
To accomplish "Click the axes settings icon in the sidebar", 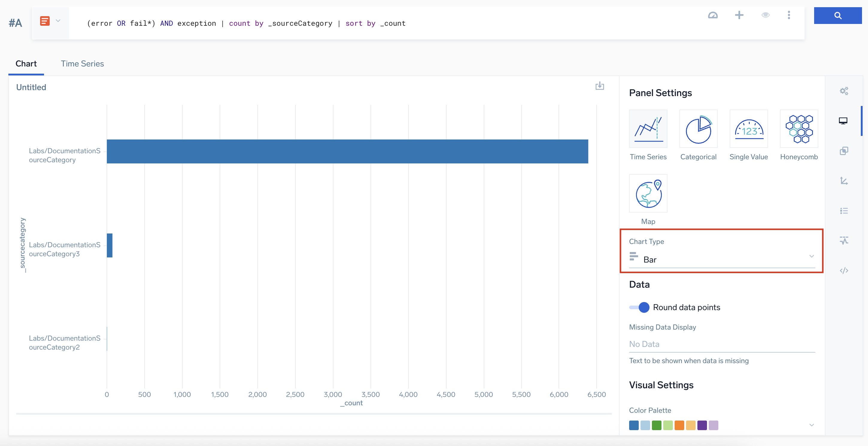I will pos(844,180).
